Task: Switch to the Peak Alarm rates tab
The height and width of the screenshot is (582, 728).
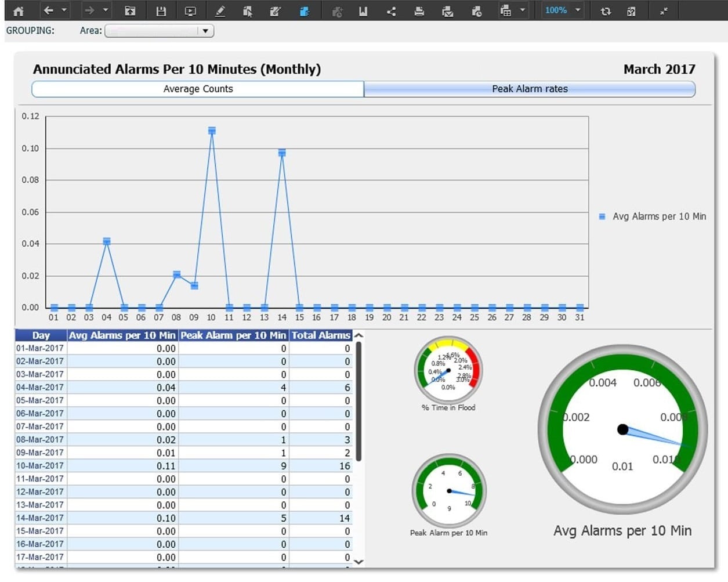Action: click(529, 89)
